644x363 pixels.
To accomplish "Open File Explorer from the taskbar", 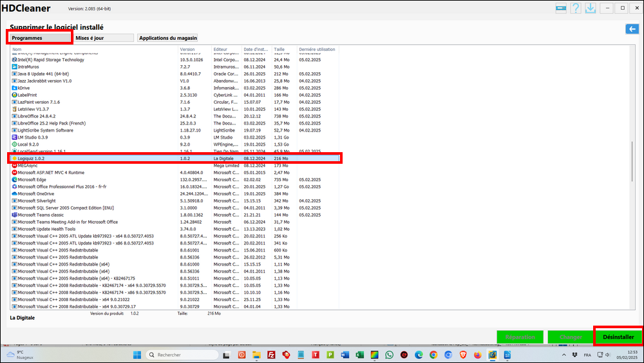I will click(x=257, y=355).
